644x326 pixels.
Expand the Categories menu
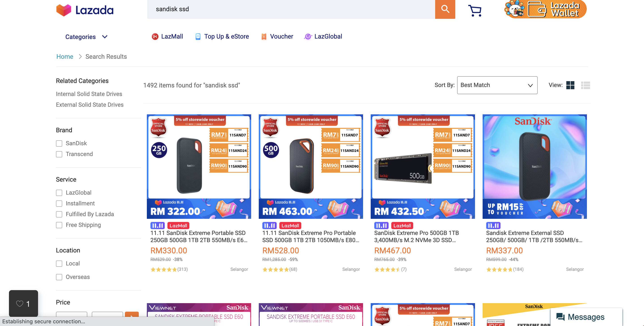point(81,37)
